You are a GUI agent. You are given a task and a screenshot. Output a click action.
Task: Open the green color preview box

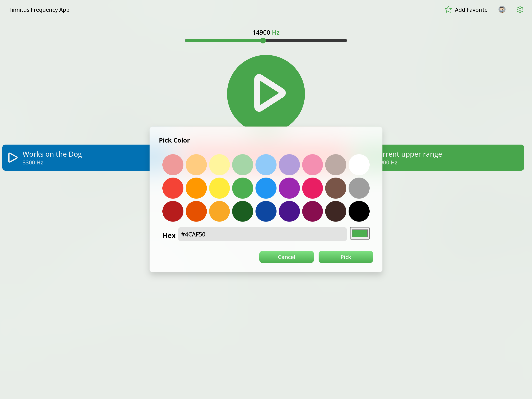pos(360,233)
